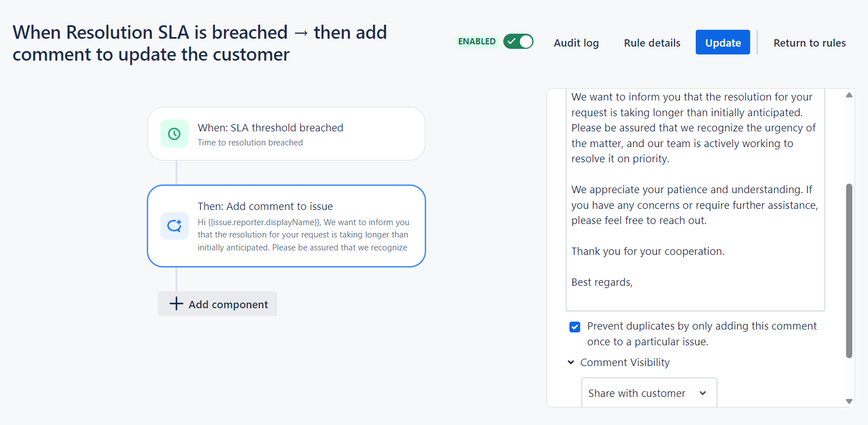868x425 pixels.
Task: Uncheck the Prevent duplicates checkbox
Action: click(x=575, y=327)
